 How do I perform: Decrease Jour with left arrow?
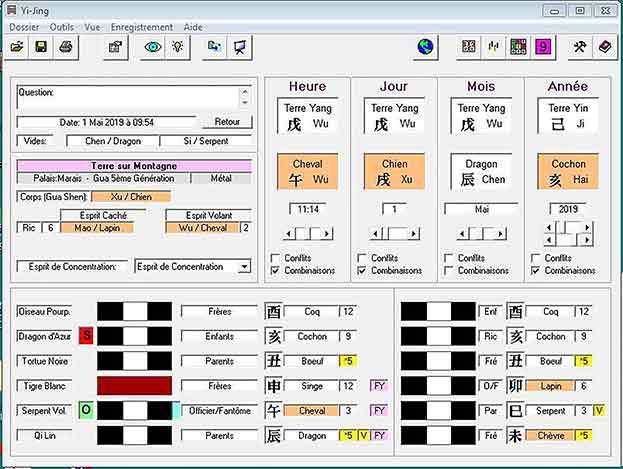(x=376, y=234)
